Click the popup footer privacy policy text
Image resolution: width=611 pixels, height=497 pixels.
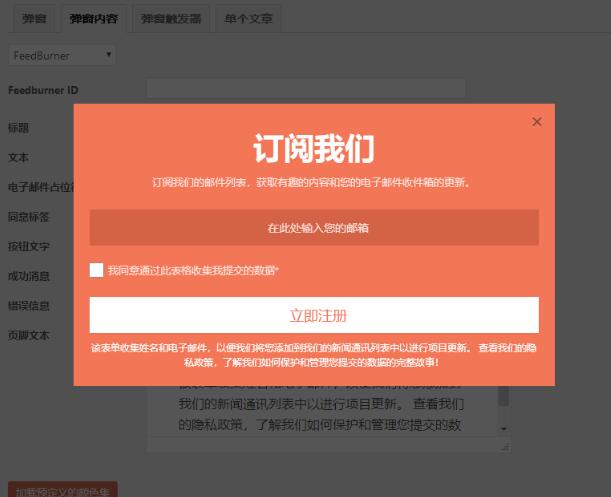click(314, 355)
